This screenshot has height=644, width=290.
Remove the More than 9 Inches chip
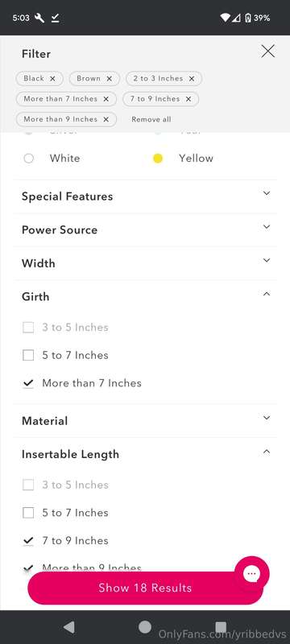click(x=106, y=119)
